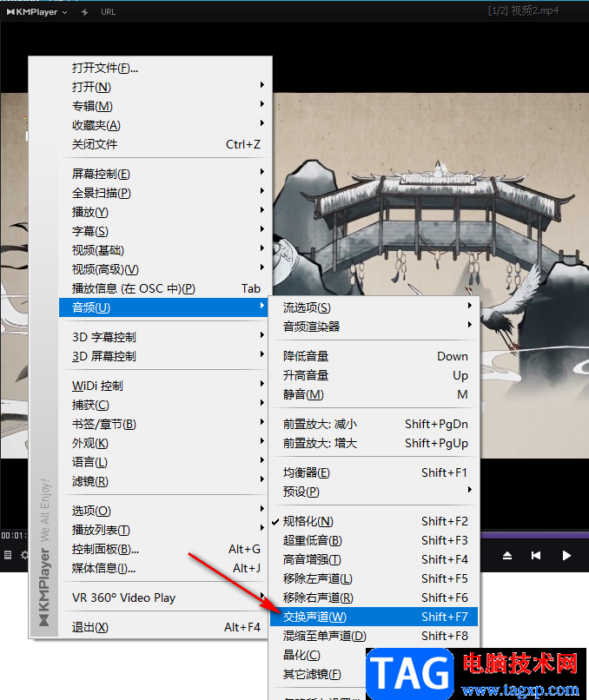The height and width of the screenshot is (700, 589).
Task: Expand the 打开(N) submenu
Action: (x=165, y=87)
